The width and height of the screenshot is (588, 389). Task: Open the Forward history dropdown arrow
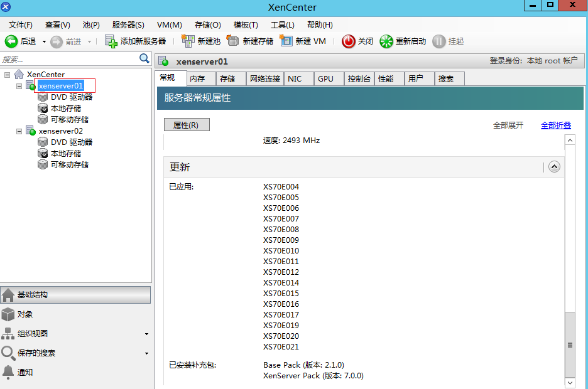pyautogui.click(x=90, y=41)
